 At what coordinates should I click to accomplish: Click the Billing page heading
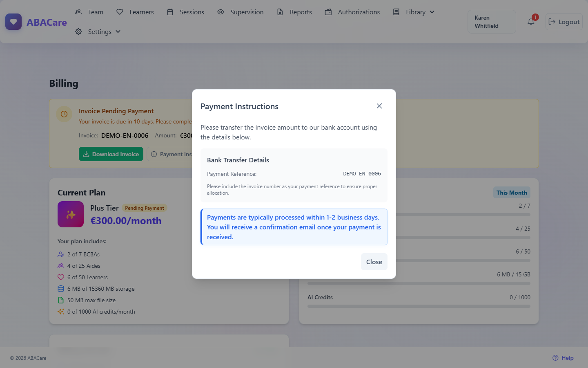64,83
